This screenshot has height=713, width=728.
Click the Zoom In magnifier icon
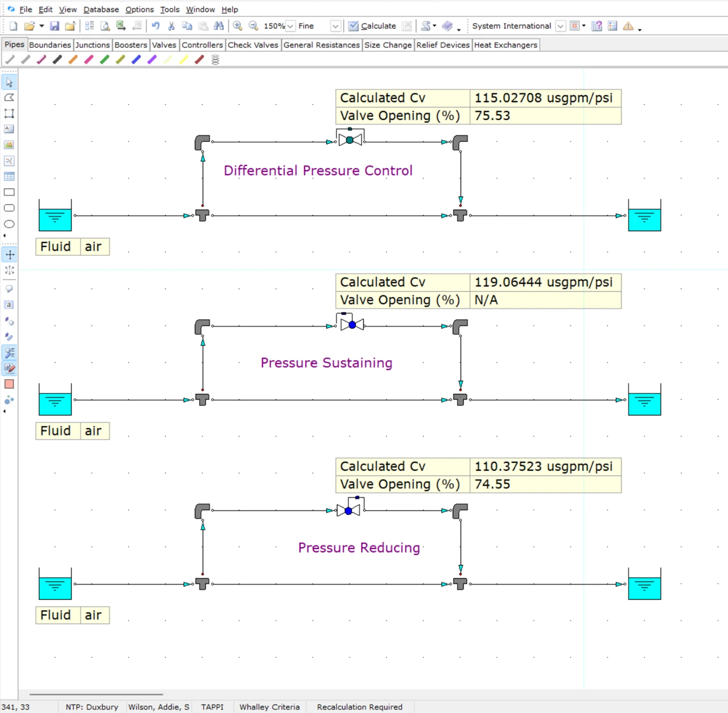238,26
